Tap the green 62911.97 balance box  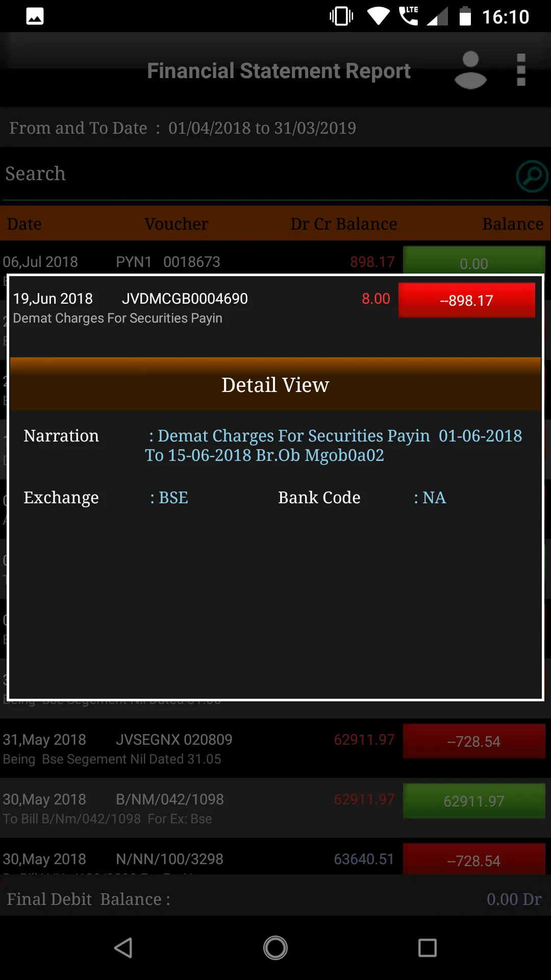[474, 801]
